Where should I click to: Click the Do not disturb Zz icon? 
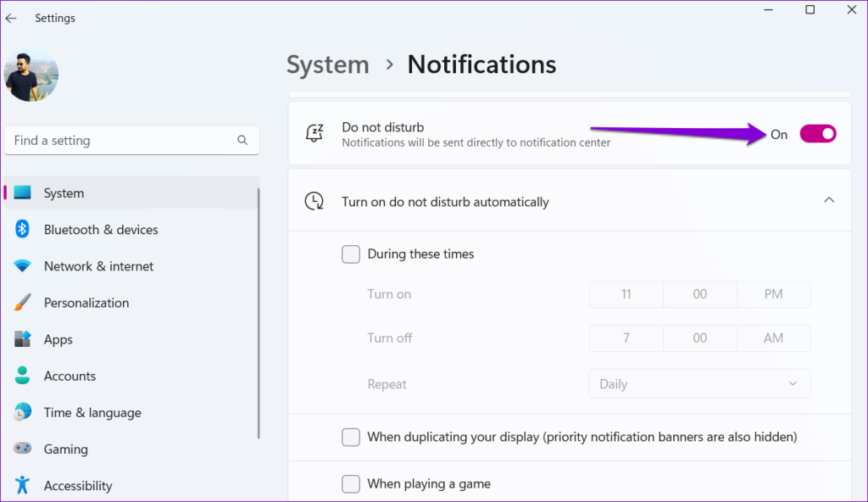[314, 133]
